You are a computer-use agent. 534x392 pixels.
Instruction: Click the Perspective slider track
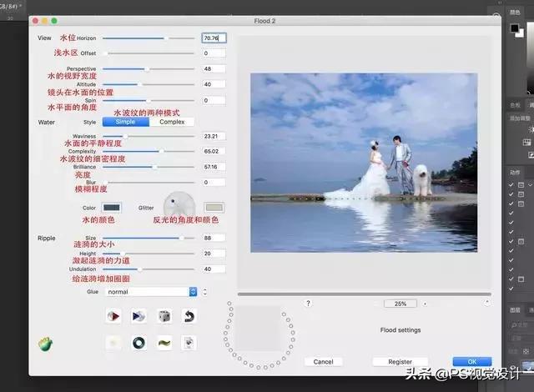pyautogui.click(x=149, y=69)
